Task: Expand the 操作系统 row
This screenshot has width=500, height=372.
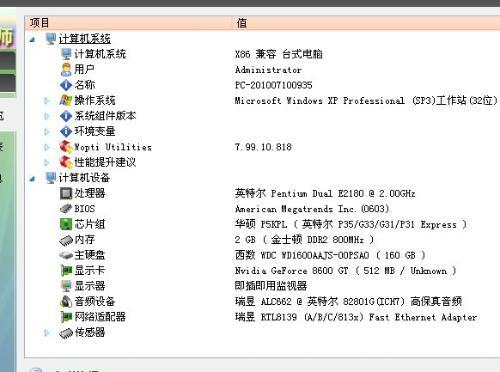Action: [x=47, y=101]
